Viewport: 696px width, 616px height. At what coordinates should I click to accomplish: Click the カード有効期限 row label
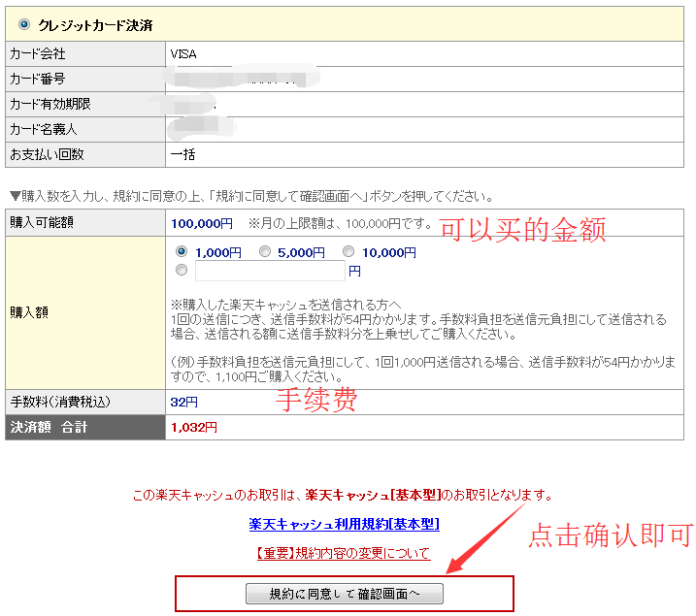[x=50, y=104]
